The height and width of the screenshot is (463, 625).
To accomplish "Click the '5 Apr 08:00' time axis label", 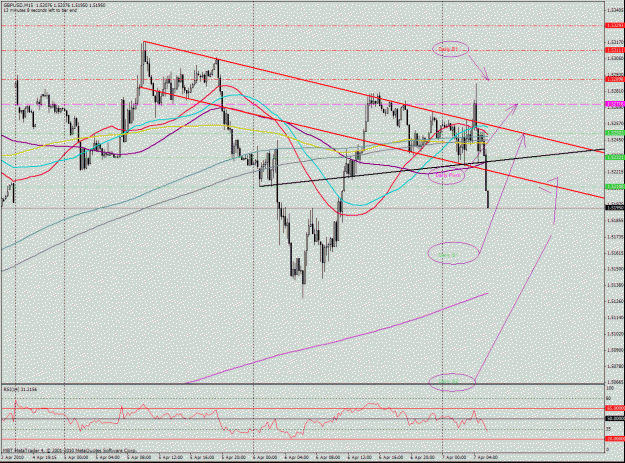I will coord(140,457).
